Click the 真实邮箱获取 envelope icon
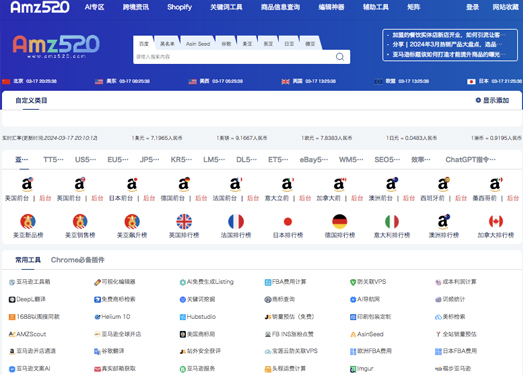 tap(97, 369)
